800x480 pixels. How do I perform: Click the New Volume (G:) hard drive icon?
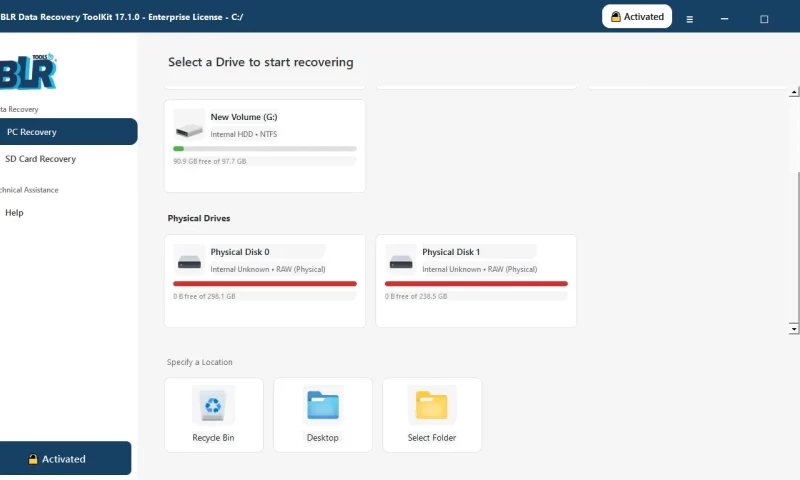point(189,130)
